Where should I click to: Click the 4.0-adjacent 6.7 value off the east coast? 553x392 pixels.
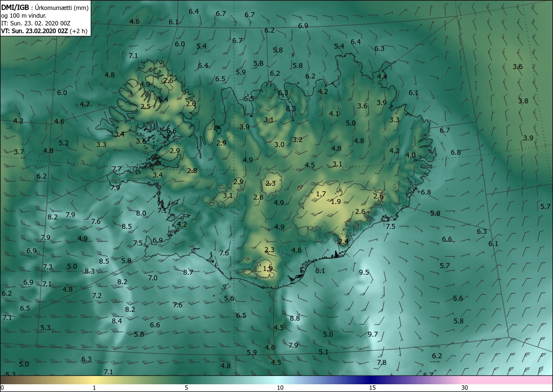tap(445, 130)
